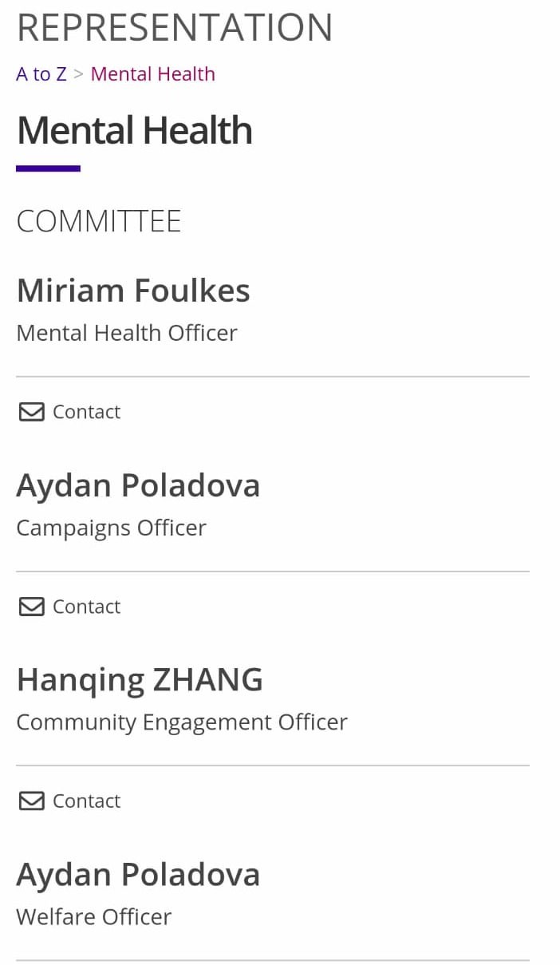Click envelope icon under Hanqing ZHANG
The width and height of the screenshot is (560, 965).
click(x=31, y=801)
